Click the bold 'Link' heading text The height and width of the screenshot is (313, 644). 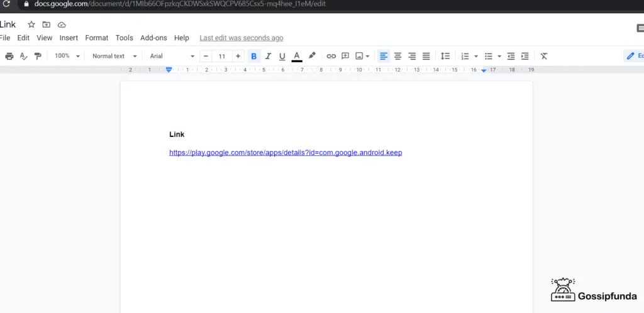point(177,135)
